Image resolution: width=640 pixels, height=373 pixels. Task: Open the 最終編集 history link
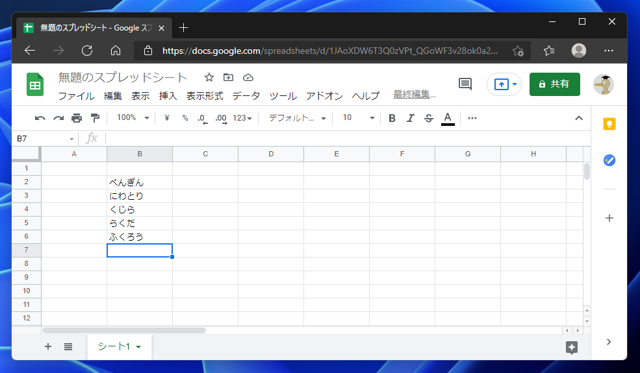414,95
